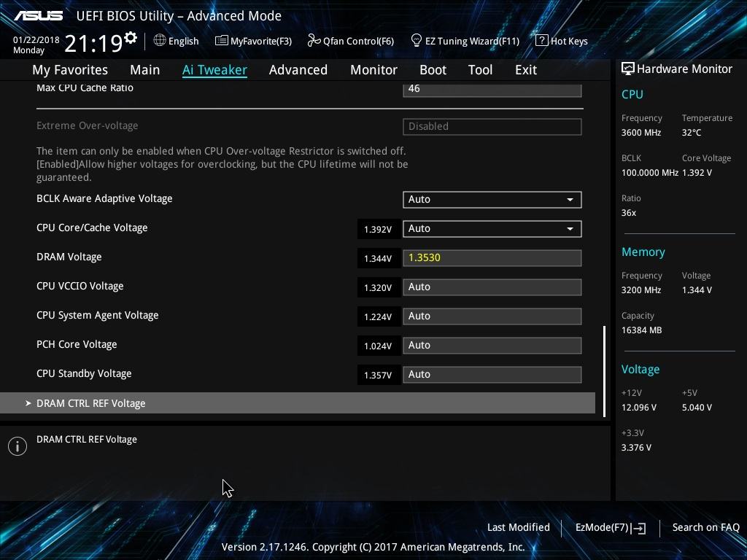Click the CPU Core/Cache Voltage label

[x=92, y=228]
